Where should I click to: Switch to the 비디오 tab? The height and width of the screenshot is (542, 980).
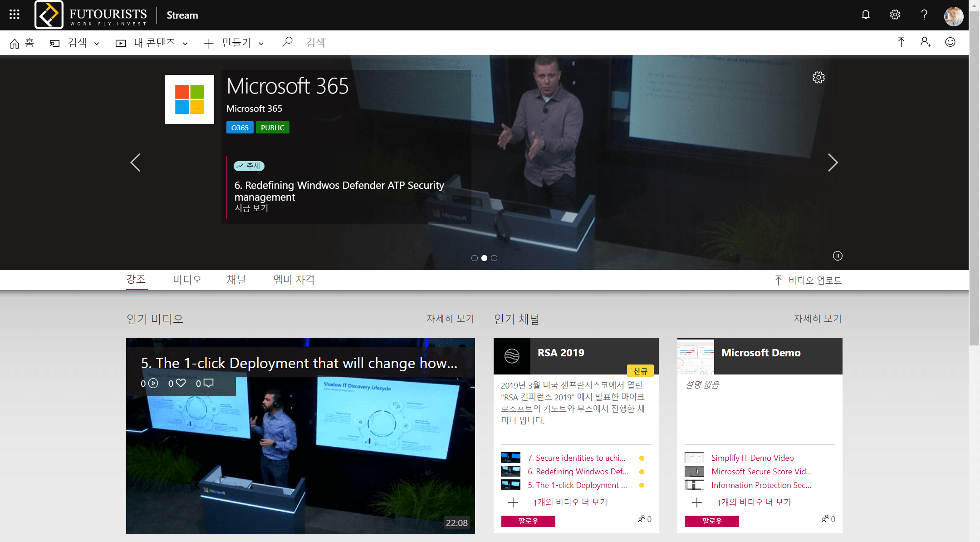(187, 280)
